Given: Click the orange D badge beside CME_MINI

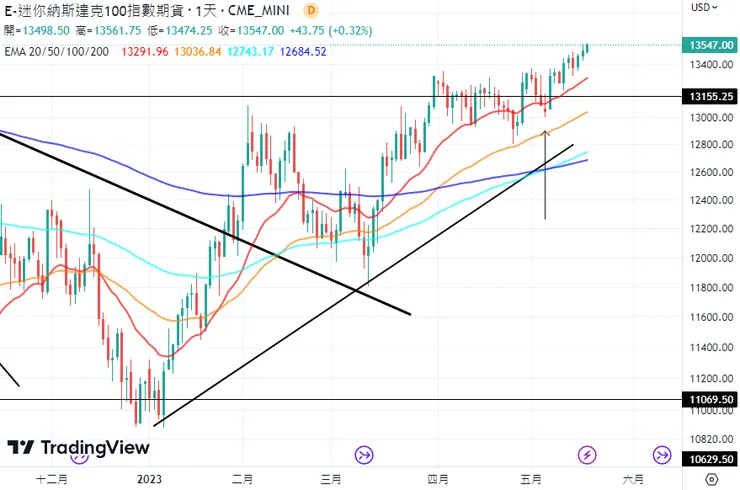Looking at the screenshot, I should click(310, 10).
